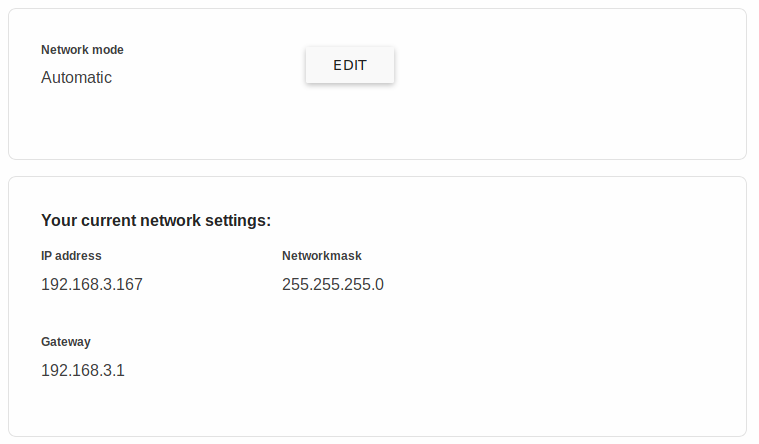Click the word 'network' in the settings heading
759x444 pixels.
(170, 220)
